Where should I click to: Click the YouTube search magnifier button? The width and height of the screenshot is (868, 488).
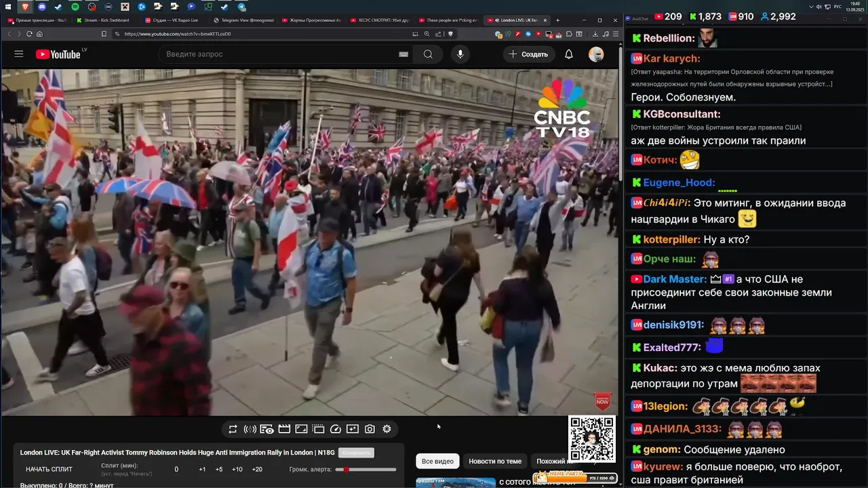(428, 54)
